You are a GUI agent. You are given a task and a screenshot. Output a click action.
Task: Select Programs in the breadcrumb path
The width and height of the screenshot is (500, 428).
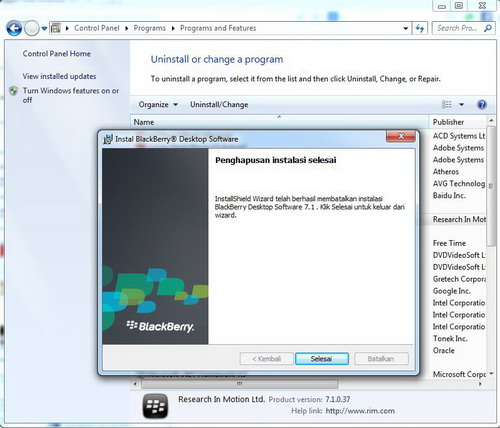(x=149, y=28)
